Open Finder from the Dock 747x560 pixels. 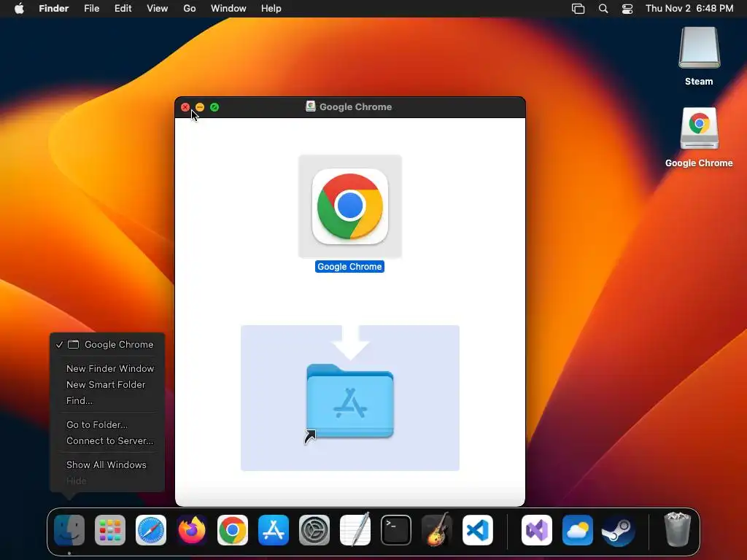click(69, 530)
